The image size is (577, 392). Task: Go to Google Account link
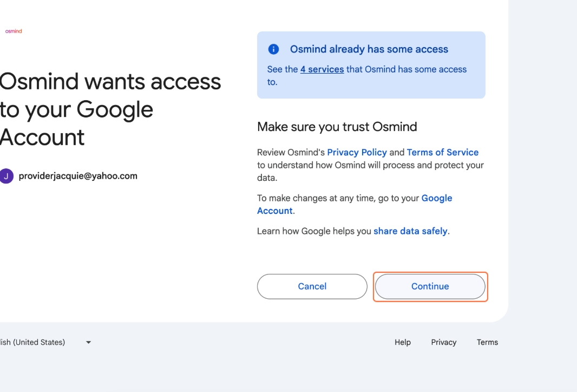pos(355,204)
